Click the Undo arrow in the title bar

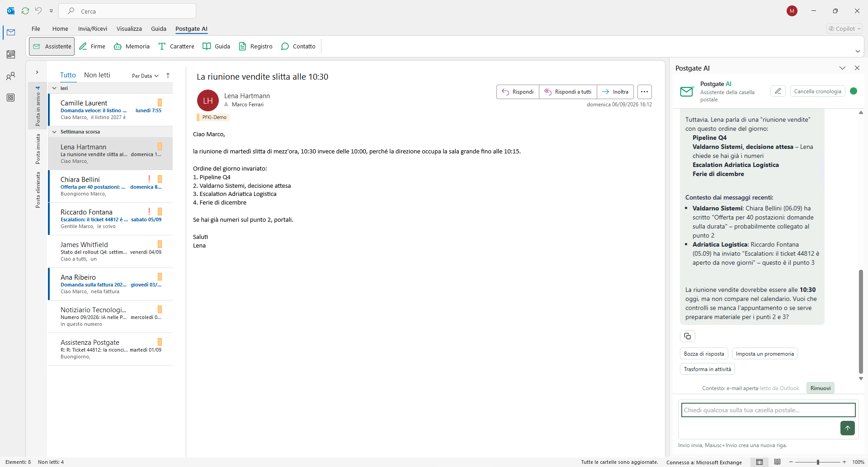[x=38, y=11]
